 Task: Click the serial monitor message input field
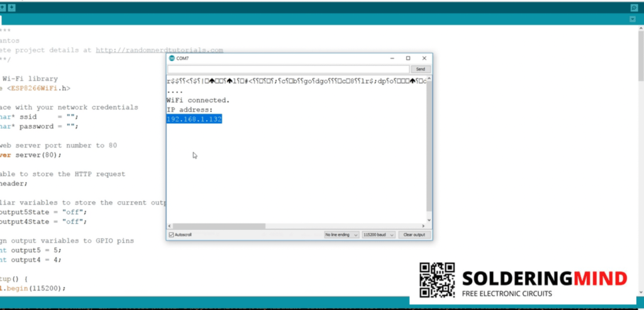[288, 69]
